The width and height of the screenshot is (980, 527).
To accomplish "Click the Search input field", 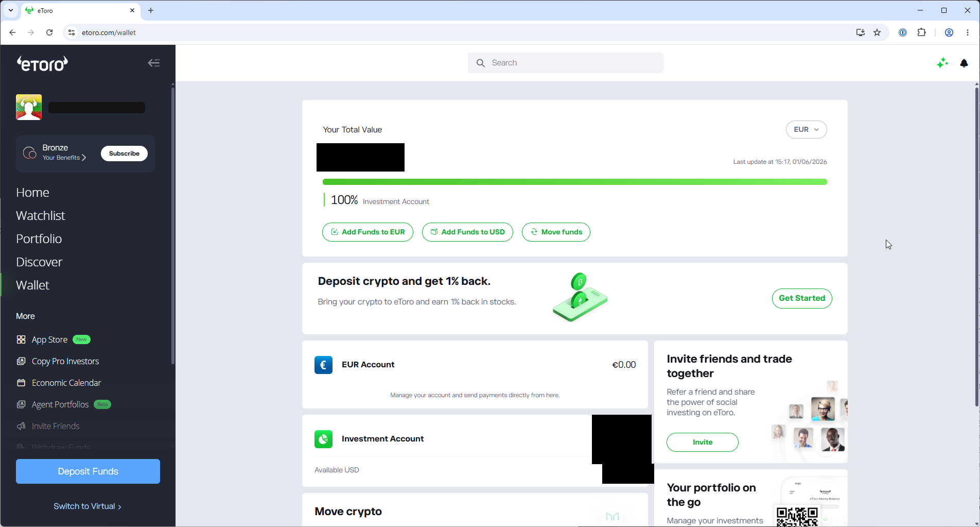I will pos(565,63).
